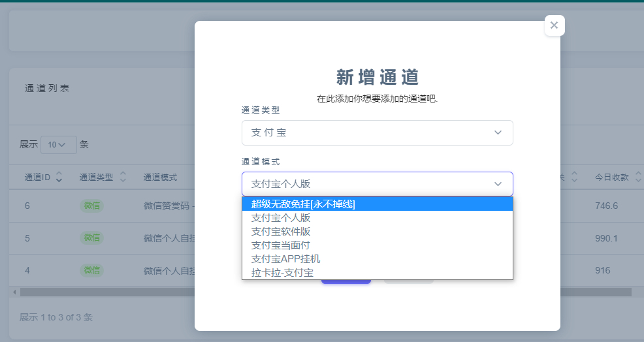Image resolution: width=644 pixels, height=342 pixels.
Task: Click the 微信 tag in row 6
Action: [x=91, y=206]
